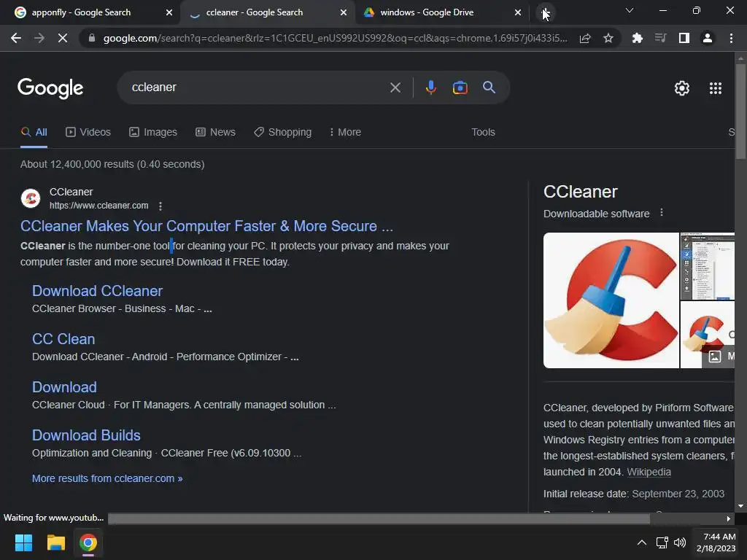The height and width of the screenshot is (560, 747).
Task: Bookmark this page with the star
Action: 608,38
